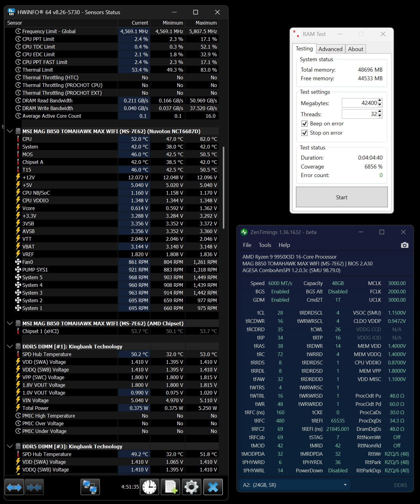Click chip icon of DDR5 DIMM #3 group

tap(18, 446)
